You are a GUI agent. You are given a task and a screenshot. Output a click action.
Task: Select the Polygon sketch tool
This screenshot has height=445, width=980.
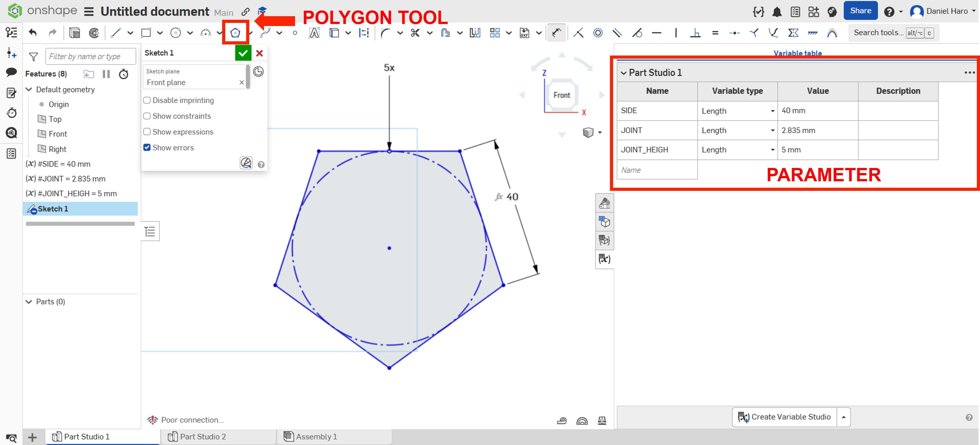(x=235, y=33)
